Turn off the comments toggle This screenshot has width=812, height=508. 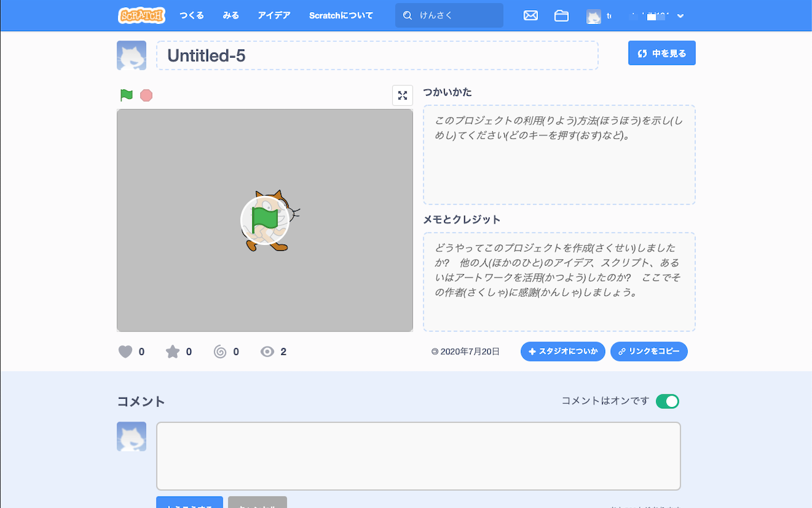point(667,401)
